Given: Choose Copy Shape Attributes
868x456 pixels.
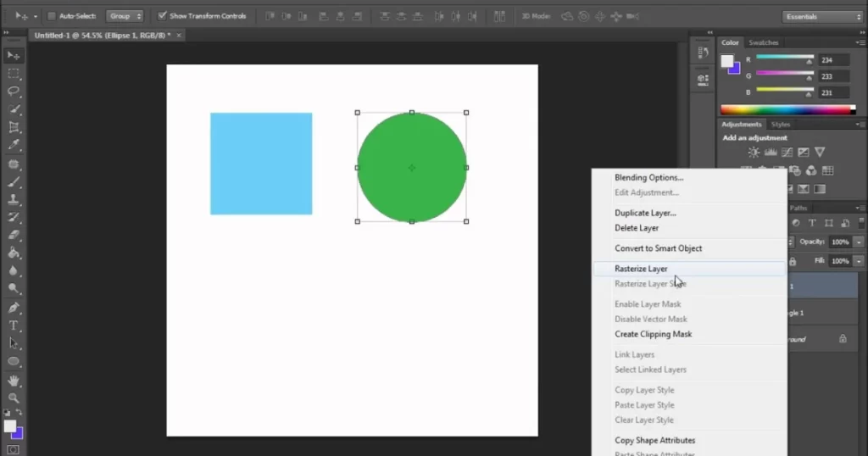Looking at the screenshot, I should click(x=655, y=441).
